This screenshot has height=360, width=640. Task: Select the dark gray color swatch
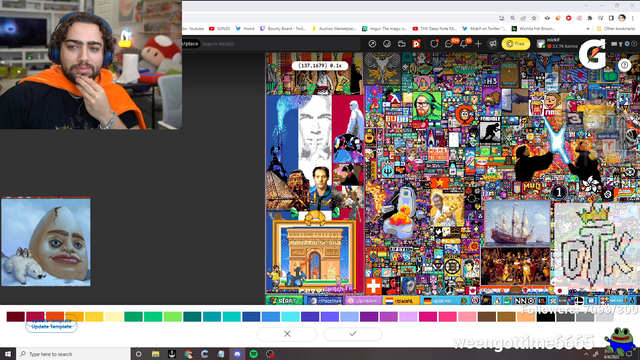click(x=565, y=317)
